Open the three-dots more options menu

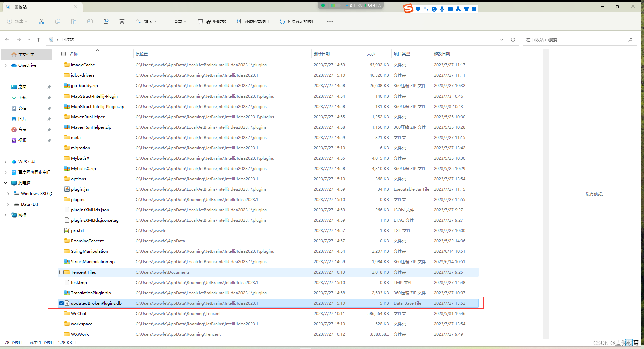click(330, 22)
